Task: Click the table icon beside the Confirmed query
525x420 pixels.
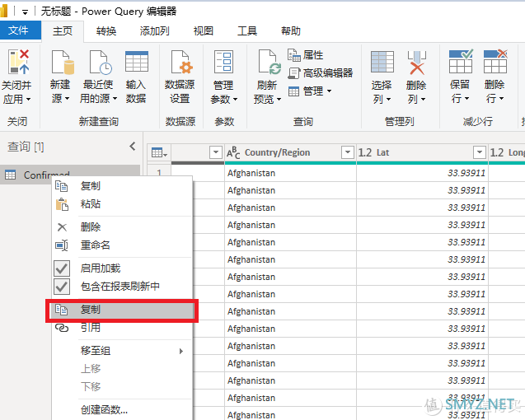Action: [11, 175]
